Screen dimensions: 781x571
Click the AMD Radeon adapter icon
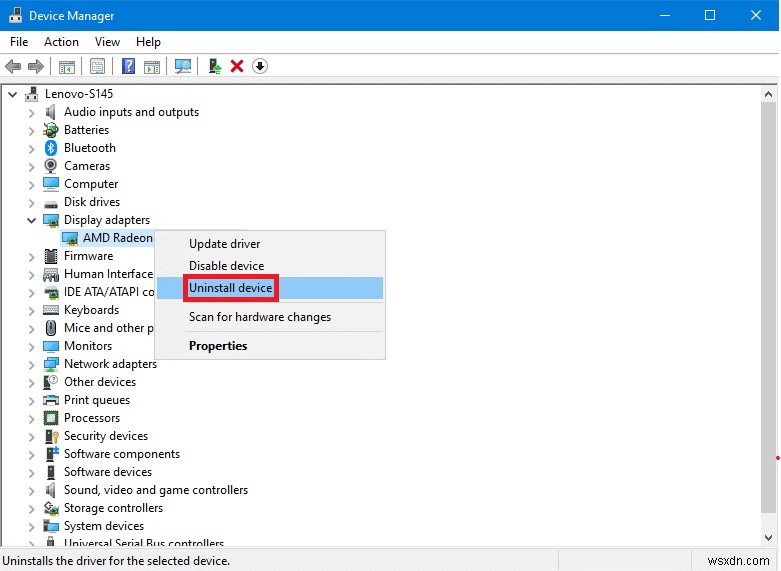pyautogui.click(x=70, y=238)
